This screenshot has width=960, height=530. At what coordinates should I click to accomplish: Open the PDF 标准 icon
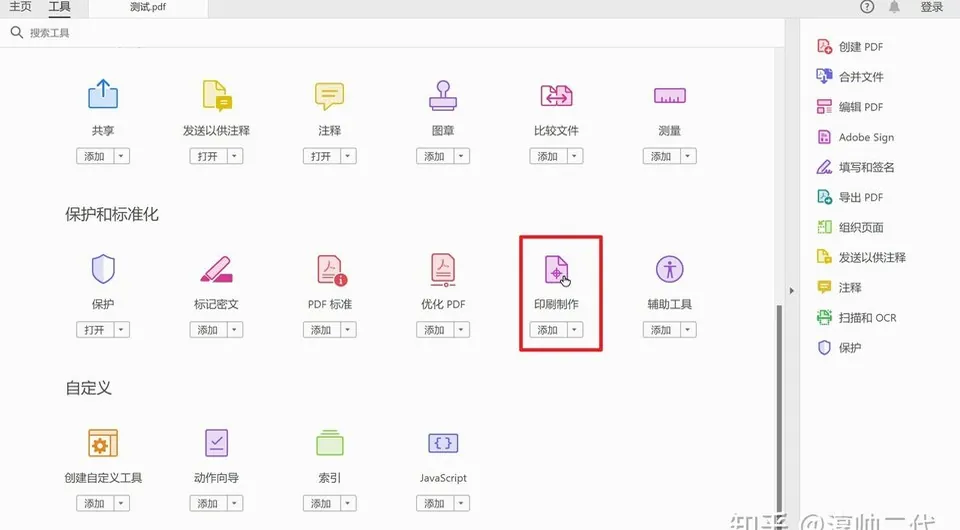331,270
